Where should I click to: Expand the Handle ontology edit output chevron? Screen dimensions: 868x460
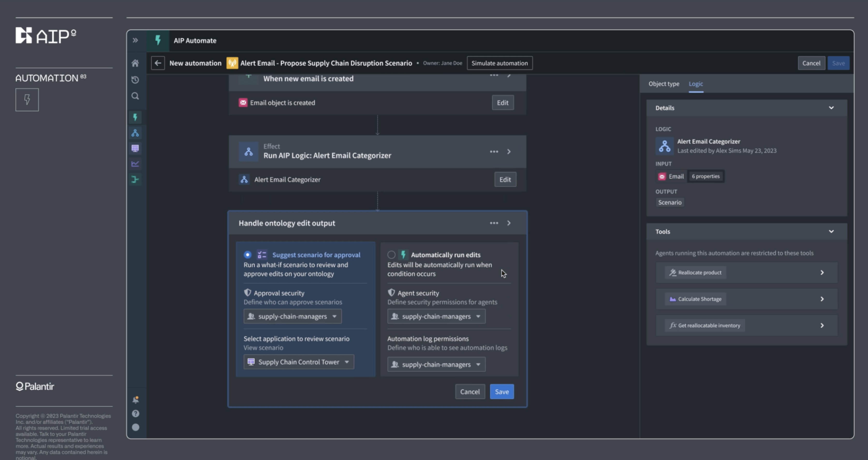509,223
